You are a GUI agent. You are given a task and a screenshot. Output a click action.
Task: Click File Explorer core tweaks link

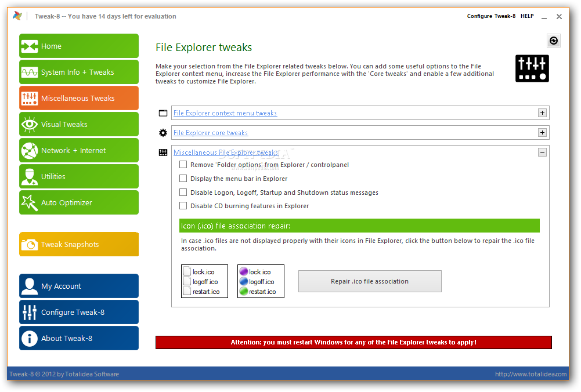coord(211,133)
